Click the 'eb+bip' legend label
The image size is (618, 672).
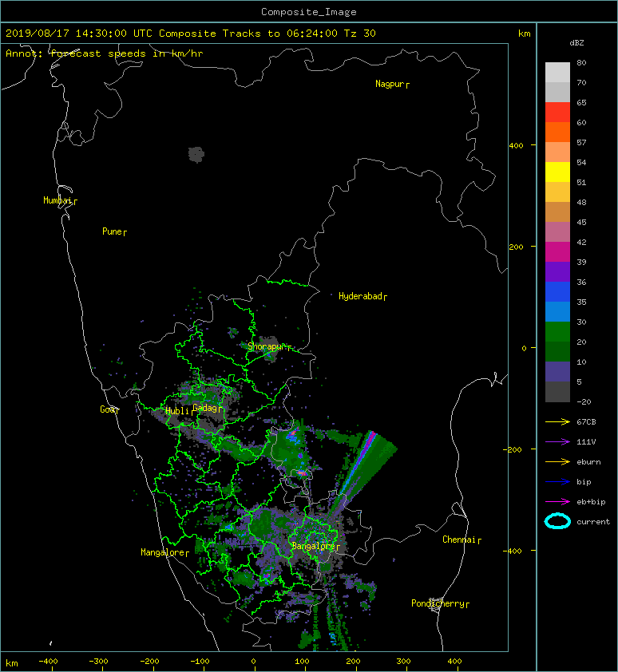[591, 502]
